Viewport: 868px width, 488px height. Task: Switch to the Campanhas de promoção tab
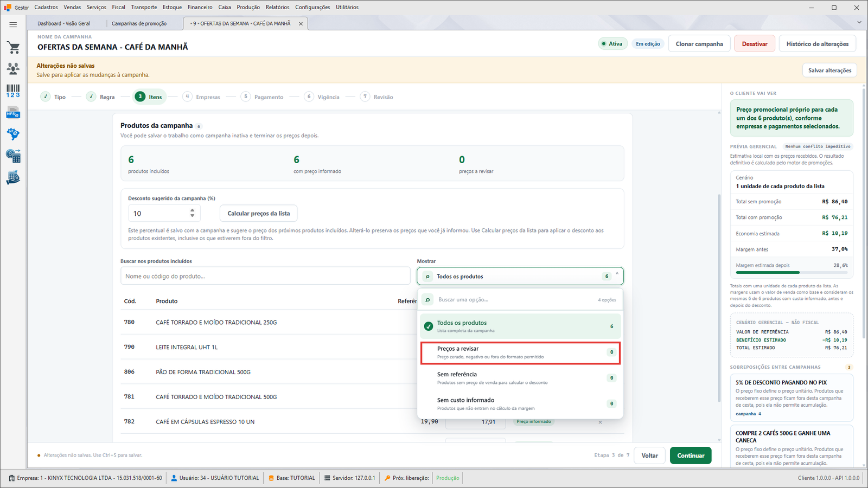[139, 24]
